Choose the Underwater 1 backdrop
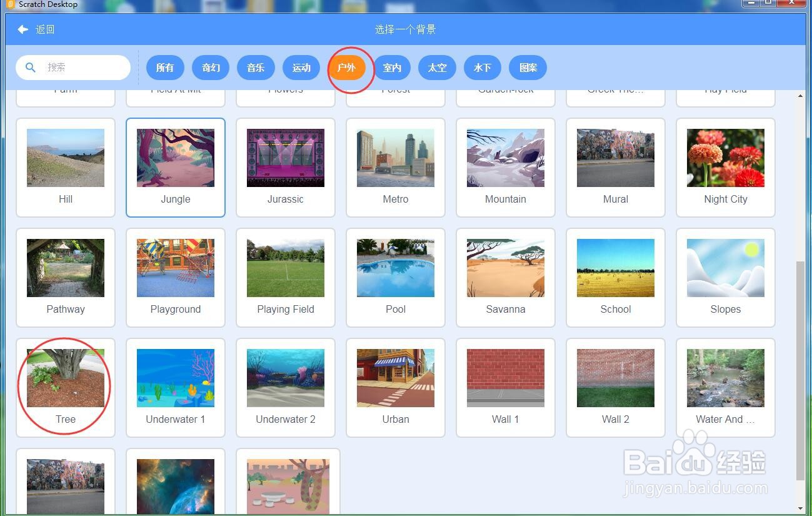The height and width of the screenshot is (516, 812). pos(176,388)
